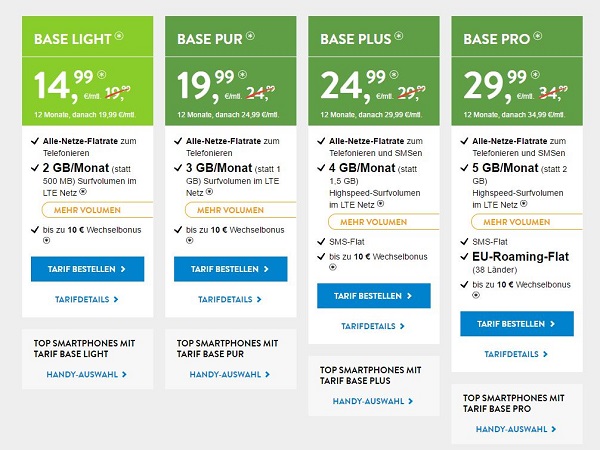This screenshot has width=600, height=450.
Task: Click Wechselbonus info icon in BASE PRO
Action: (x=476, y=295)
